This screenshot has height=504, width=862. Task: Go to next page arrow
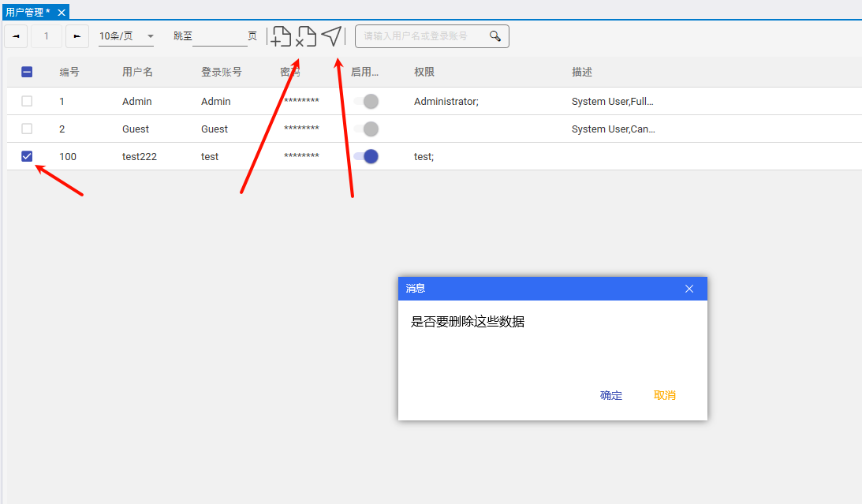pyautogui.click(x=77, y=36)
